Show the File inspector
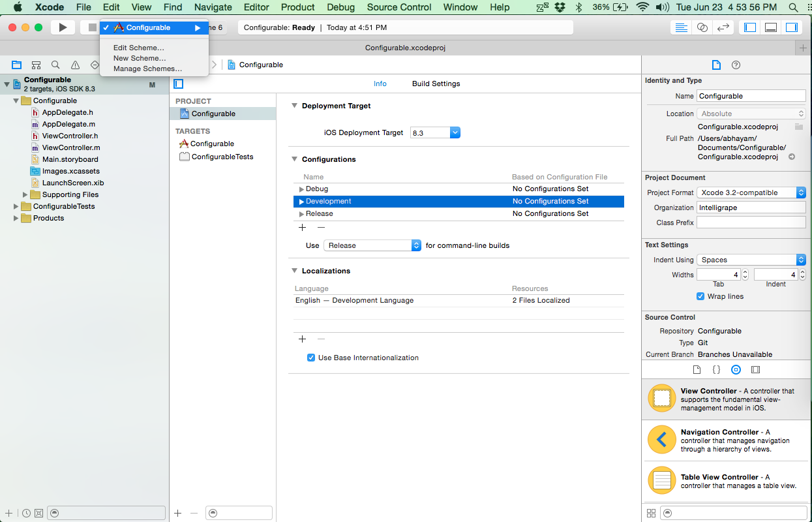 click(x=716, y=65)
